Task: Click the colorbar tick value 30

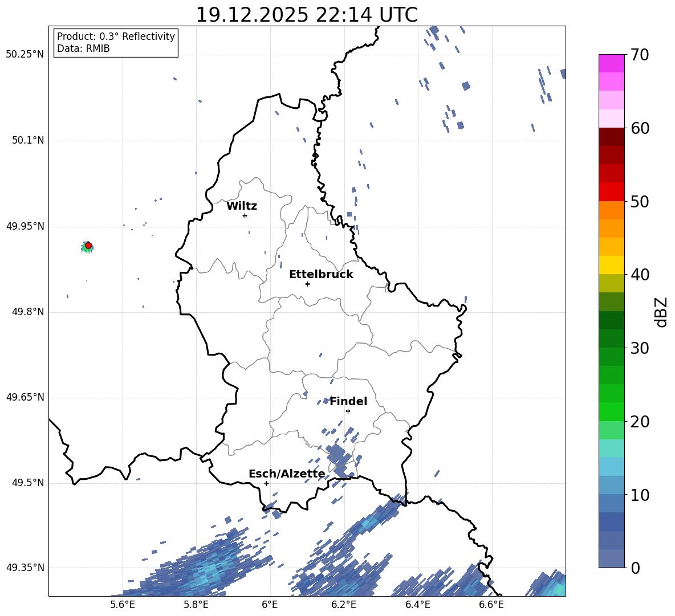Action: pyautogui.click(x=640, y=348)
